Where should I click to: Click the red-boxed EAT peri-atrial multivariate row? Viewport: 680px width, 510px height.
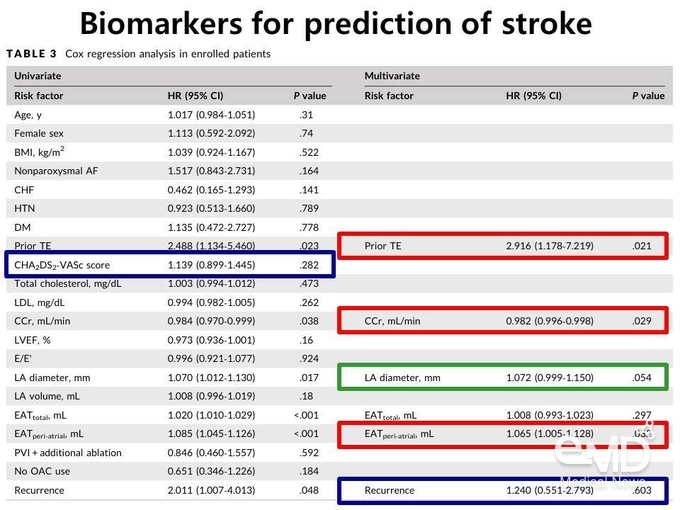tap(503, 434)
